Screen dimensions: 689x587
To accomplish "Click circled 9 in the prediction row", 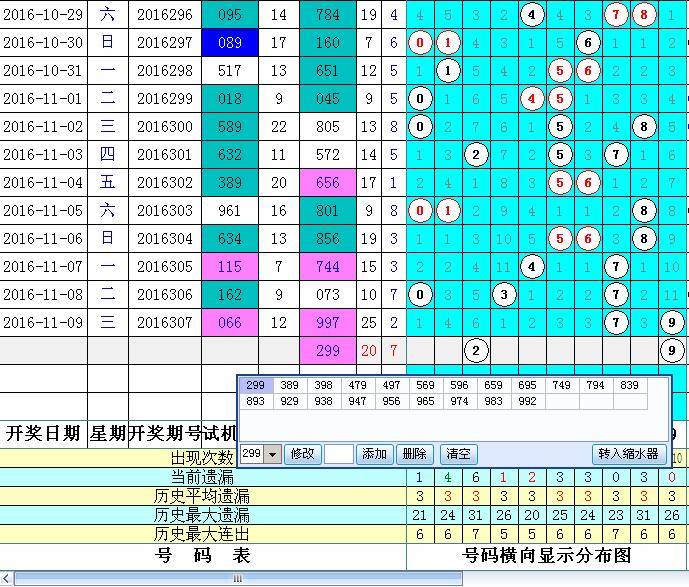I will pos(671,351).
